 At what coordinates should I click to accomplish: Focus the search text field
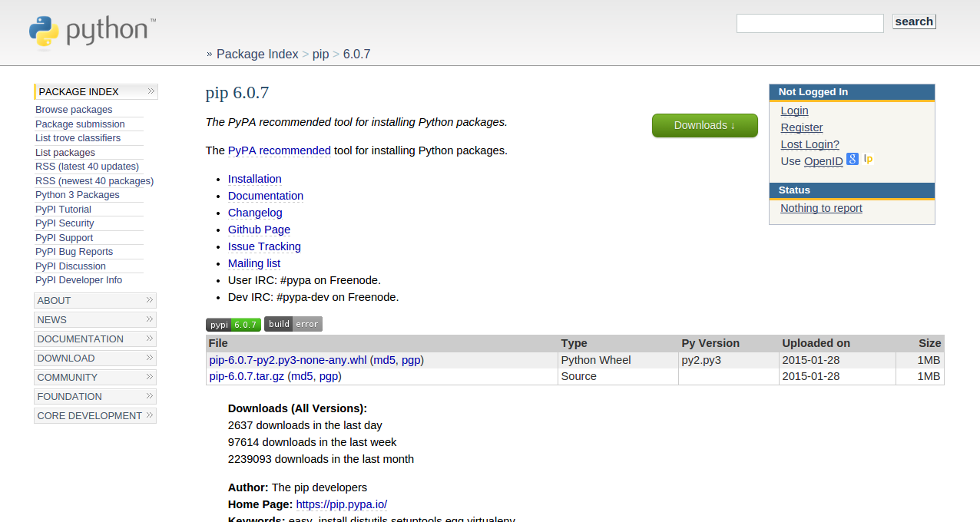click(809, 23)
